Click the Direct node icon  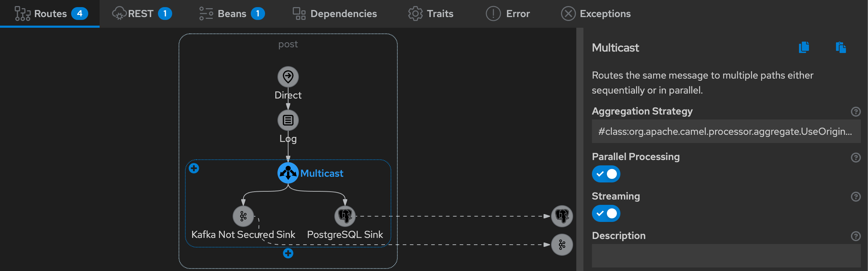(288, 76)
